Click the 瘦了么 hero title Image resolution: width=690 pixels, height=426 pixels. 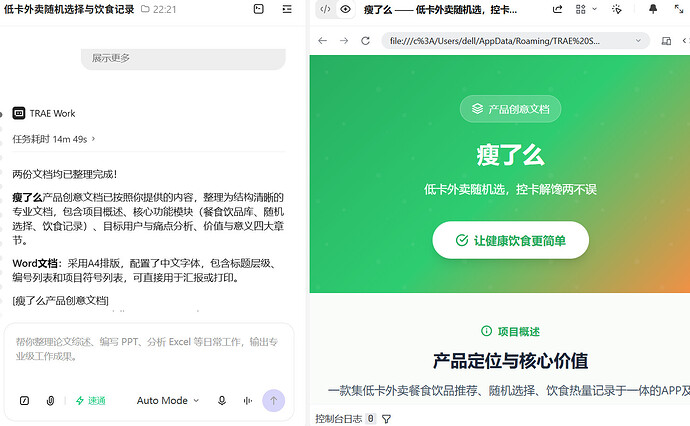click(510, 156)
